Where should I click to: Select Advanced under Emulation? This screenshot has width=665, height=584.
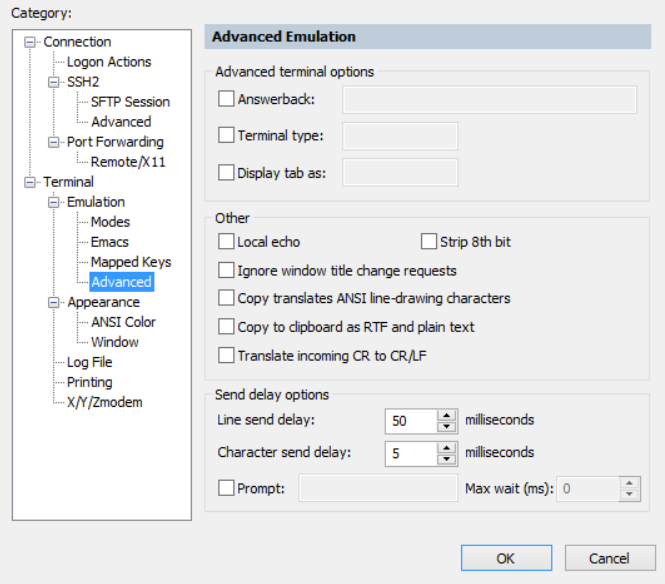pos(121,282)
